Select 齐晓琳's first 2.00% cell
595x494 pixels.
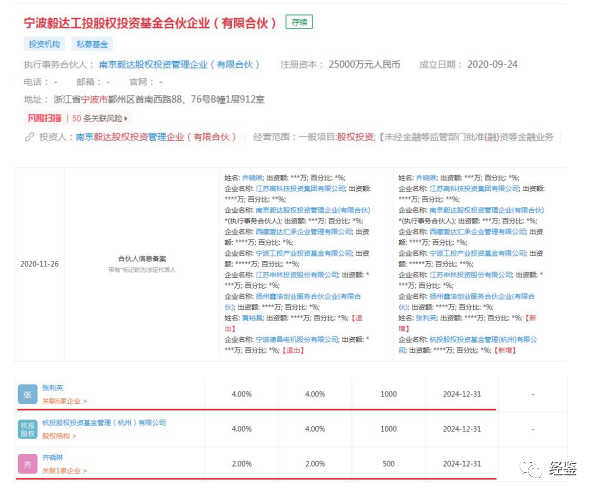[x=242, y=464]
